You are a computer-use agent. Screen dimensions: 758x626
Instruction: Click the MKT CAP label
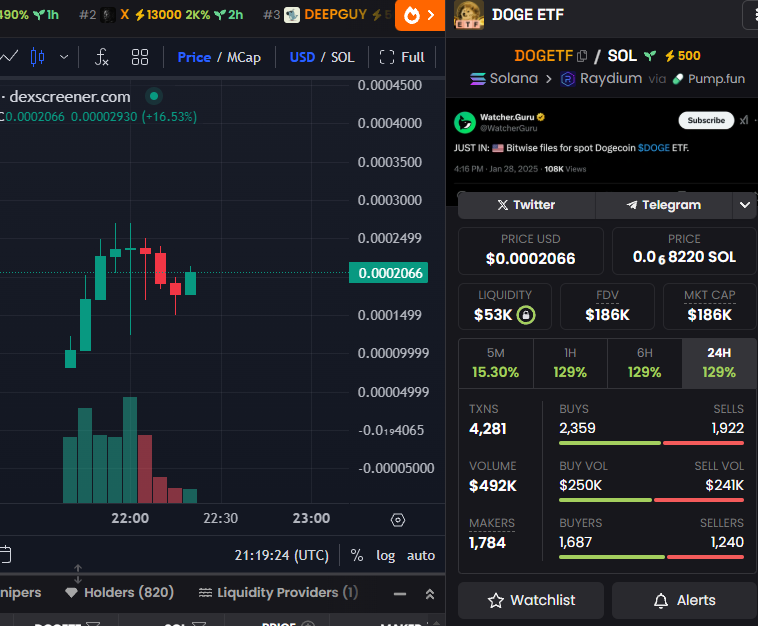pyautogui.click(x=709, y=295)
